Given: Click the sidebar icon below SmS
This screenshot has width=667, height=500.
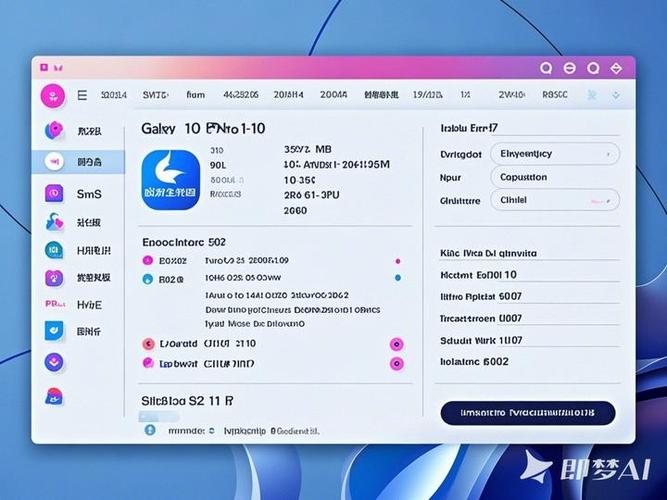Looking at the screenshot, I should point(54,222).
